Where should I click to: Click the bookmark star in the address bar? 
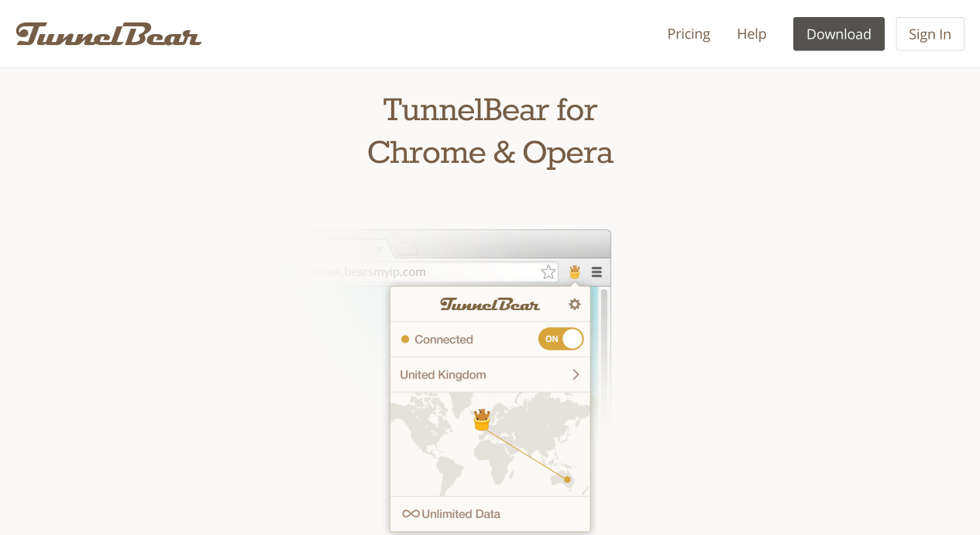[548, 272]
